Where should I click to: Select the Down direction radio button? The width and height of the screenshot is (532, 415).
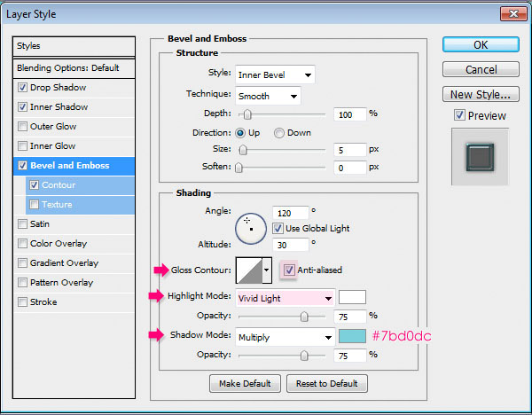(x=279, y=133)
